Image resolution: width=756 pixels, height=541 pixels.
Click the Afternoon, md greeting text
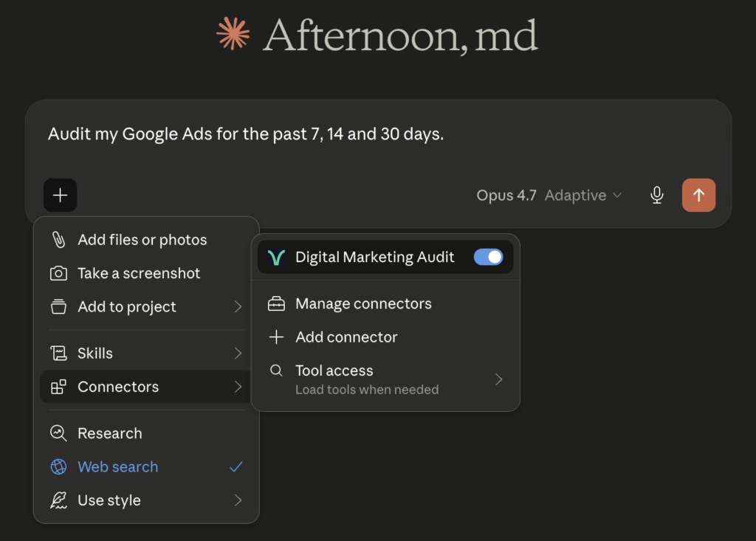(400, 35)
